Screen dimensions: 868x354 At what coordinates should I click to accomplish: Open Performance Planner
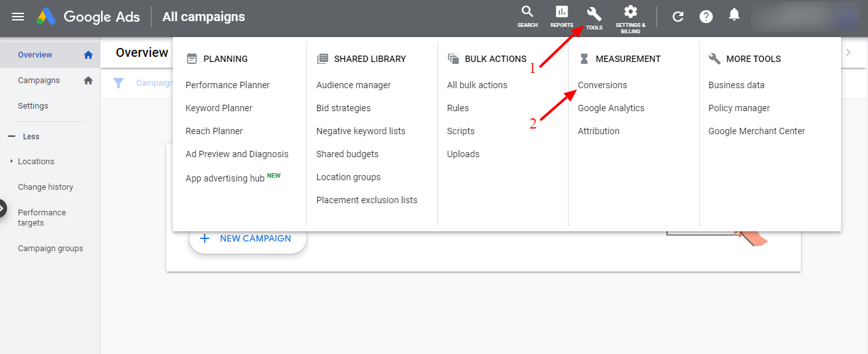click(228, 85)
